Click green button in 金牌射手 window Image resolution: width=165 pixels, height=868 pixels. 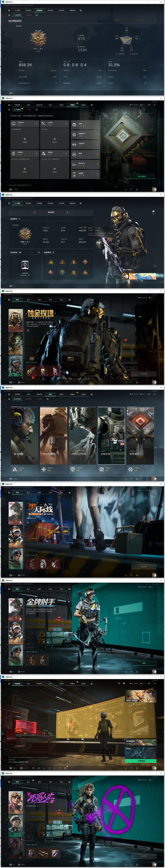coord(144,663)
